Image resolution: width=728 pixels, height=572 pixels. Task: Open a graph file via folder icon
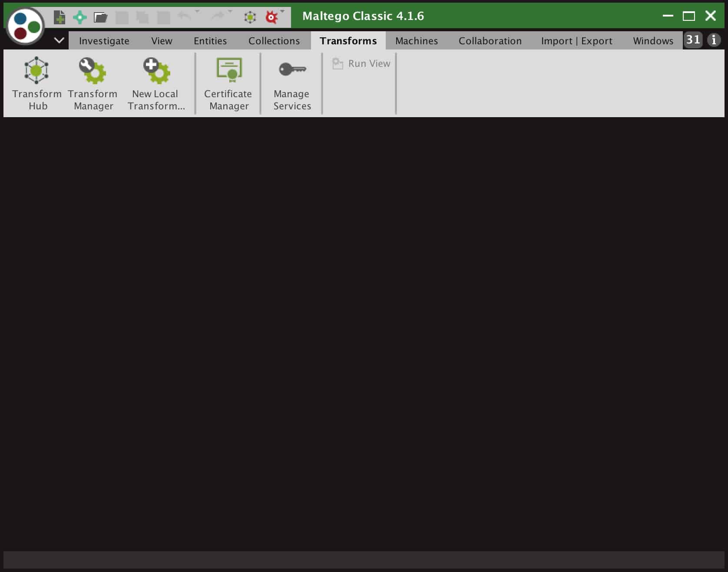(x=100, y=17)
